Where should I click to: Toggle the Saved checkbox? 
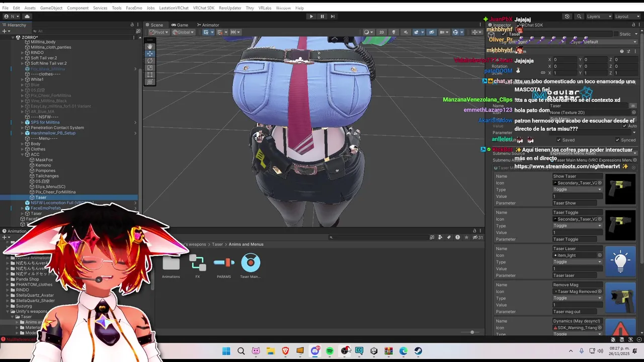tap(559, 140)
